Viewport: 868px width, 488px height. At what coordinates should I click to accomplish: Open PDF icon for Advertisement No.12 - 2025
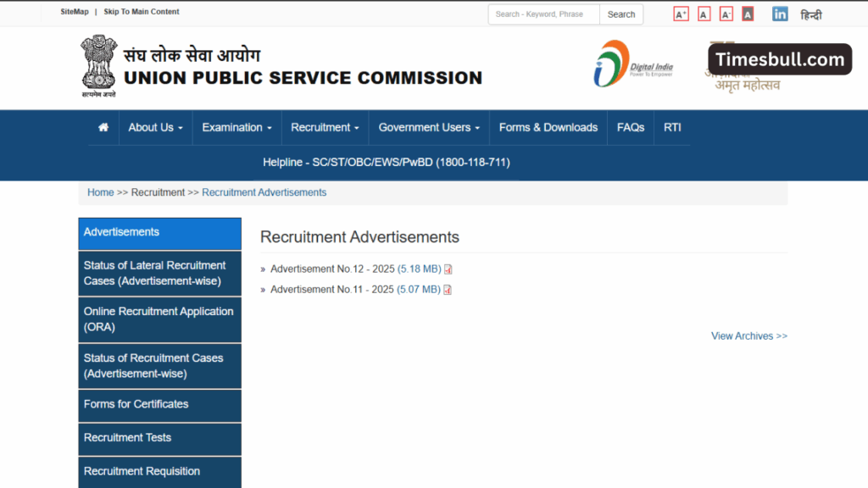click(448, 269)
